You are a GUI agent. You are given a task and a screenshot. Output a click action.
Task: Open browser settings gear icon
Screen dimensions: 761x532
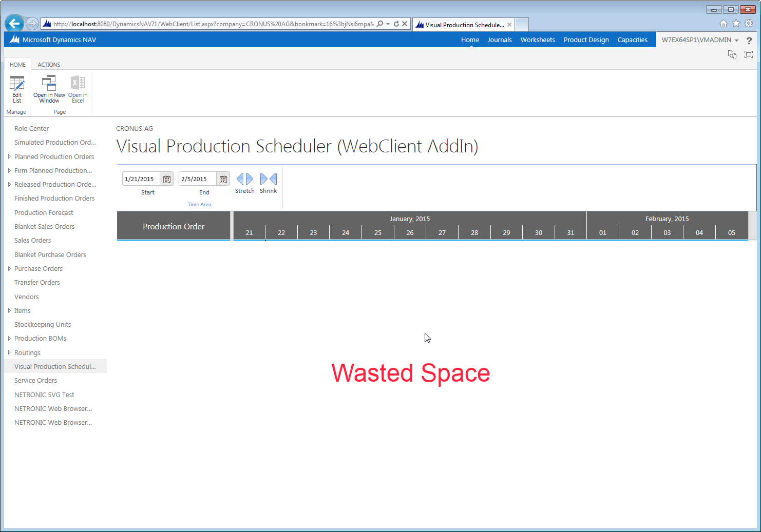[749, 24]
